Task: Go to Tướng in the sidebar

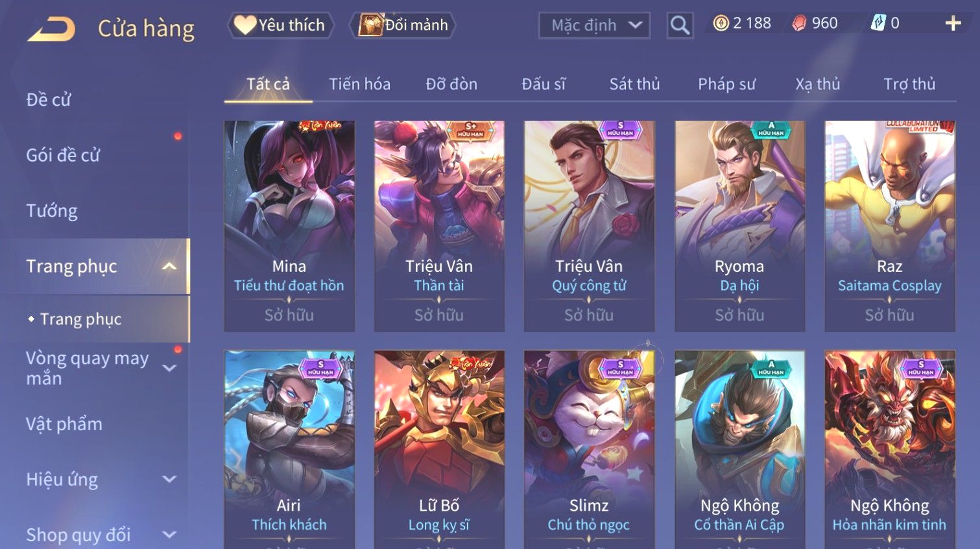Action: pyautogui.click(x=52, y=211)
